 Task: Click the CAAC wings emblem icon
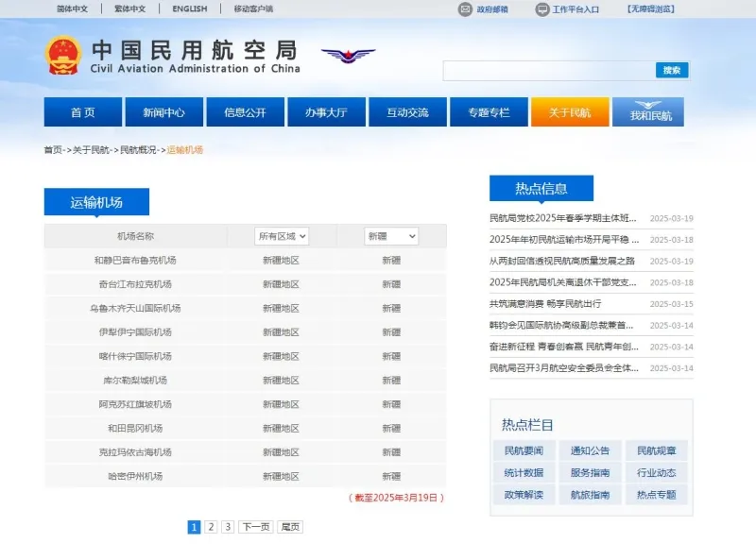click(x=348, y=56)
